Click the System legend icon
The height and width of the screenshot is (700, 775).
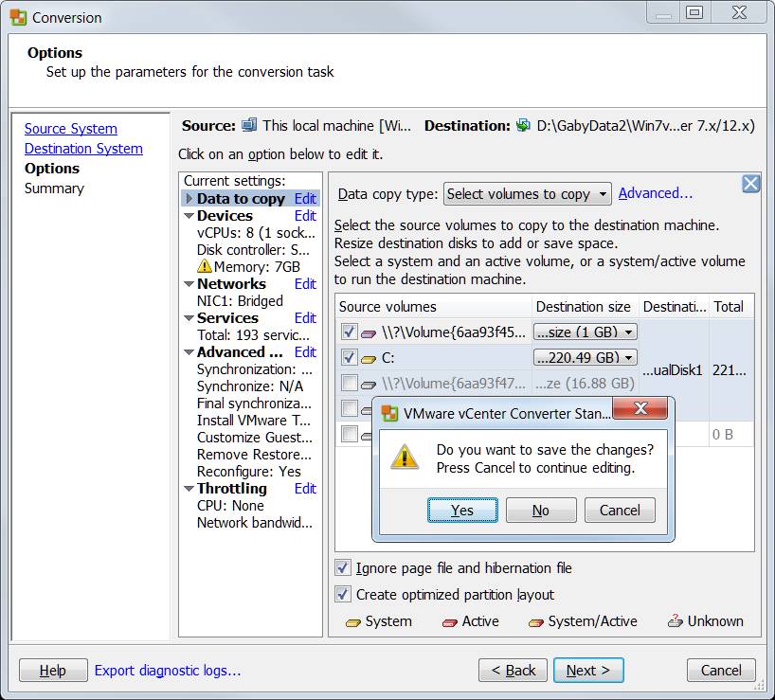pyautogui.click(x=352, y=622)
